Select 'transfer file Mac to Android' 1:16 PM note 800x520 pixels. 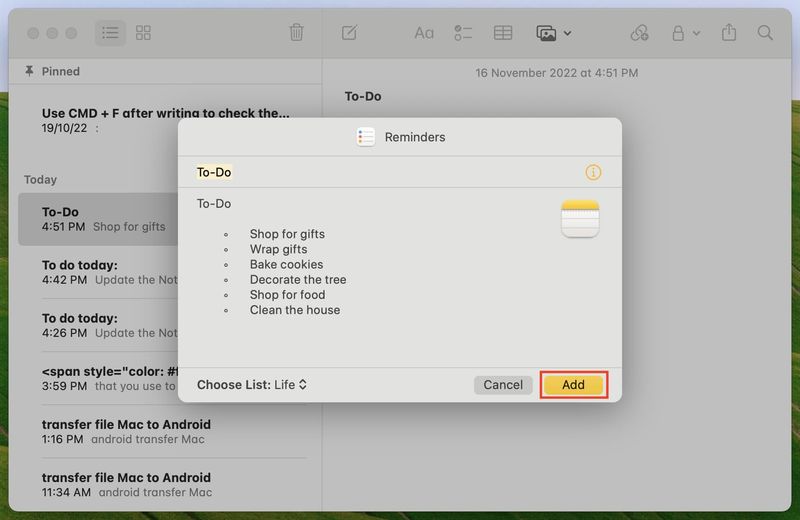point(173,431)
